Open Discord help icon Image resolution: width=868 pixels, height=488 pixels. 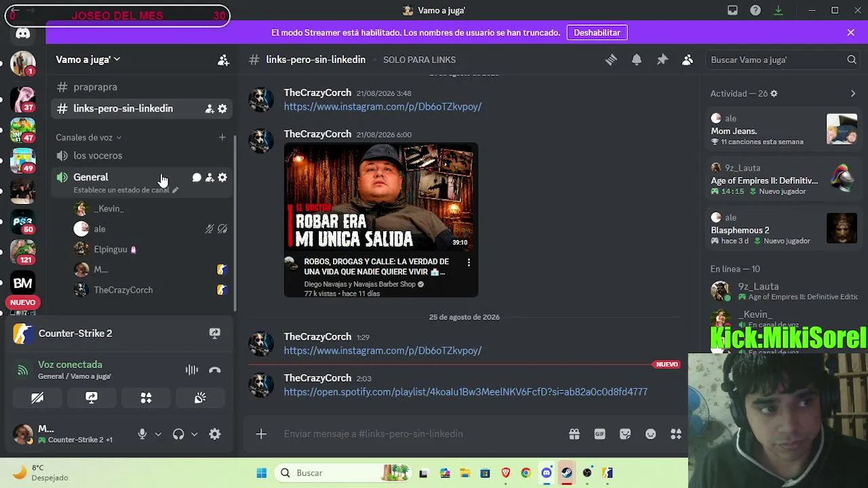pos(755,10)
